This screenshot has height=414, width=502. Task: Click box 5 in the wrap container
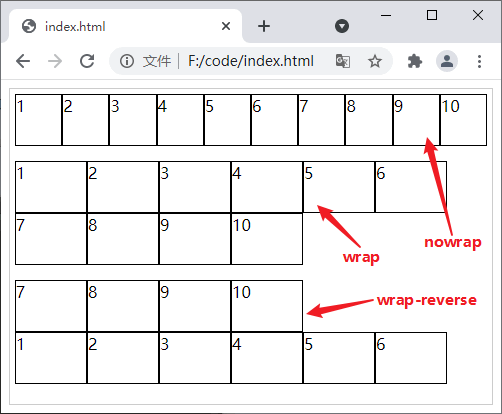point(339,187)
